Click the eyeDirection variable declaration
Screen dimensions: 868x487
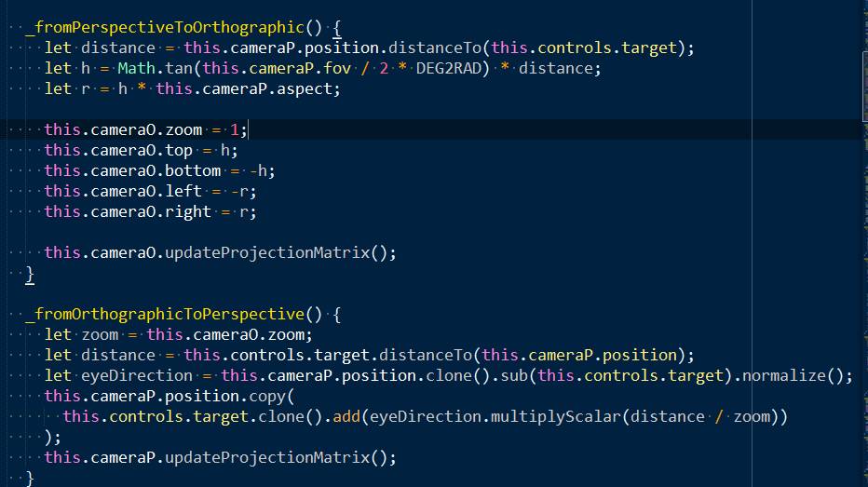coord(137,376)
